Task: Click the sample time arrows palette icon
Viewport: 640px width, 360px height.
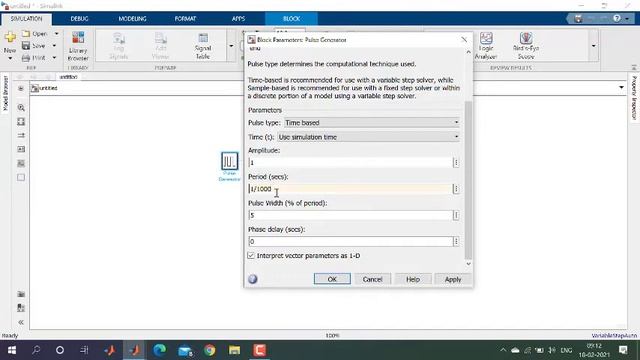Action: point(21,135)
